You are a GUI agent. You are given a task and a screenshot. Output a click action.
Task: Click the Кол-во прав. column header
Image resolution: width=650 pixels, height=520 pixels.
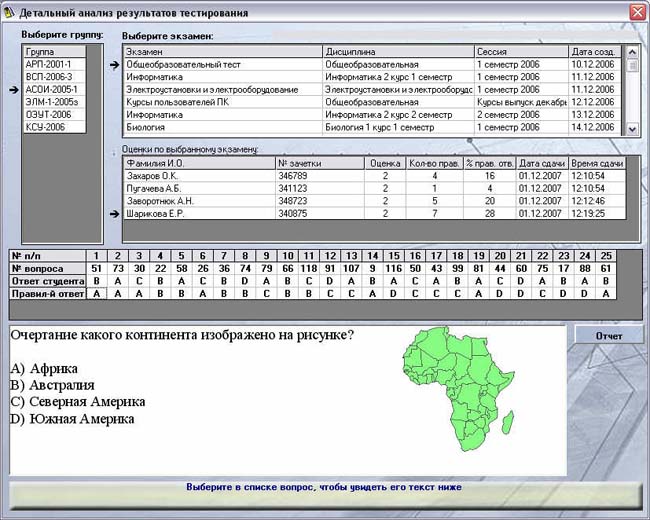click(434, 163)
